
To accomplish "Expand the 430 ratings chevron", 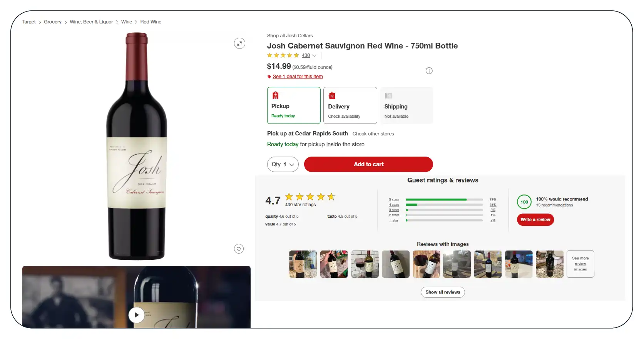I will coord(314,56).
